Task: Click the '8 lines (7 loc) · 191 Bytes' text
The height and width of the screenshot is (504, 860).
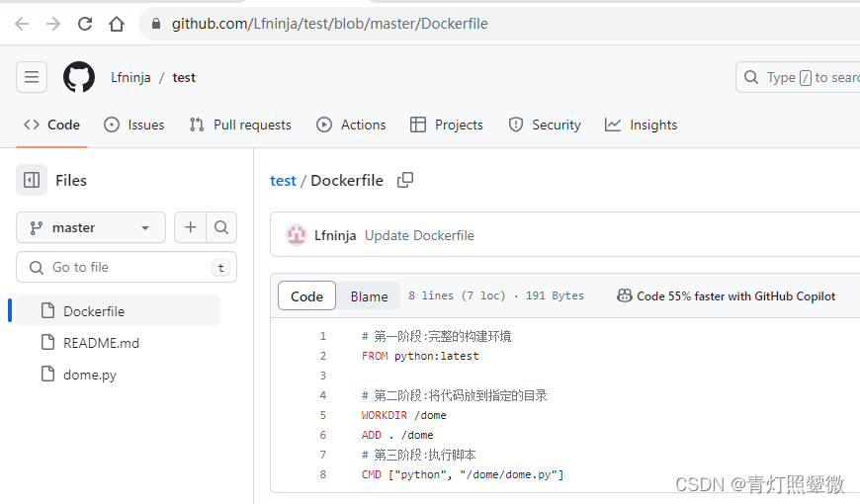Action: pos(496,295)
